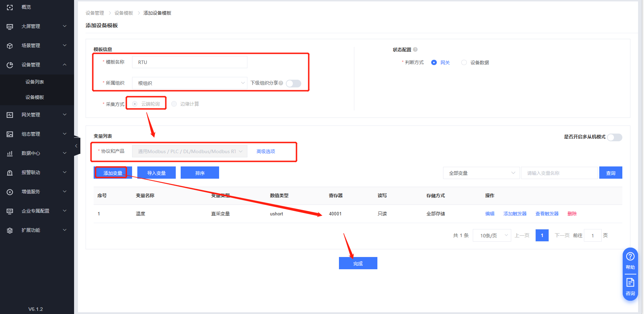Open the 10条/页 page size dropdown
The width and height of the screenshot is (644, 314).
[492, 236]
